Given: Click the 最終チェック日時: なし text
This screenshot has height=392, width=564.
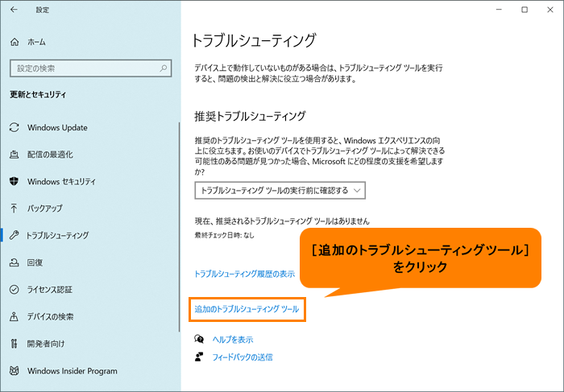Looking at the screenshot, I should click(x=225, y=235).
